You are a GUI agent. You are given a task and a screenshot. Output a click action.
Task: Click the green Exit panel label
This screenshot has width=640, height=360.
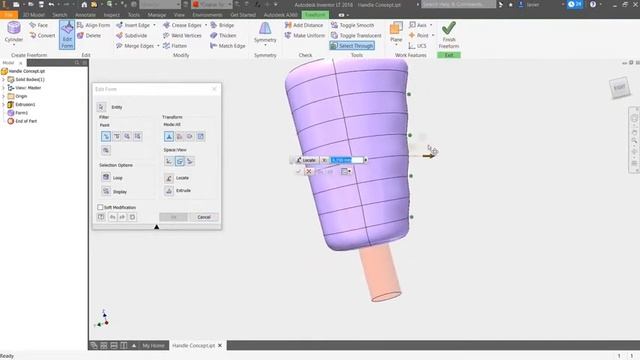pos(449,55)
